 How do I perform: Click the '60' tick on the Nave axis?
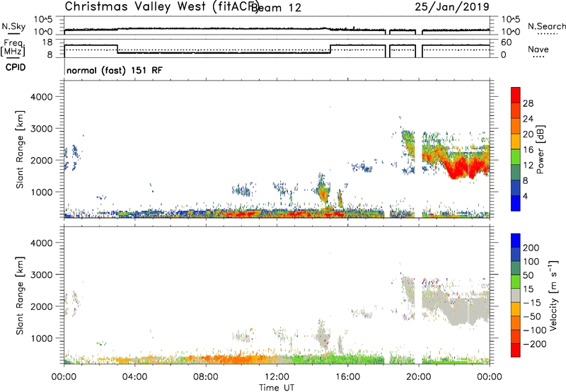[x=506, y=42]
